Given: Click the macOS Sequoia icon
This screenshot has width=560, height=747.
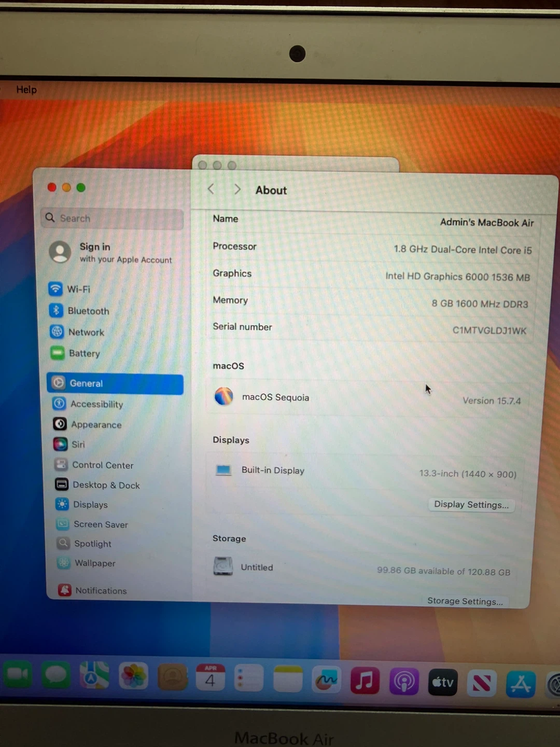Looking at the screenshot, I should (223, 396).
